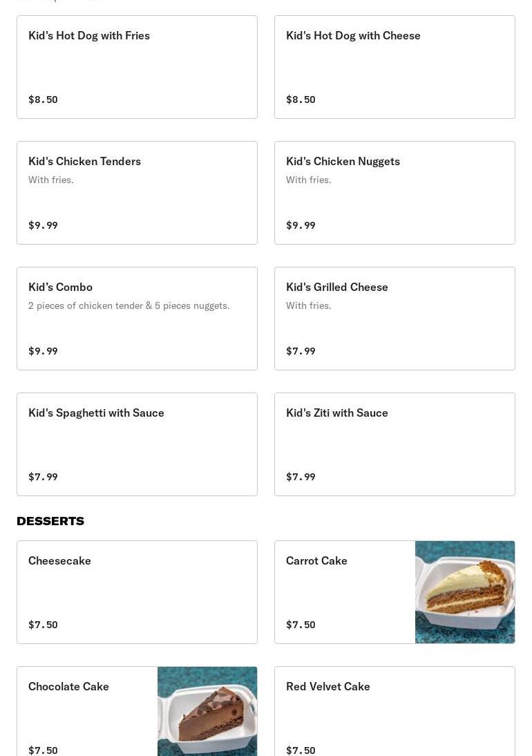Click the $7.99 price under Kid's Grilled Cheese
Viewport: 532px width, 756px height.
(301, 351)
